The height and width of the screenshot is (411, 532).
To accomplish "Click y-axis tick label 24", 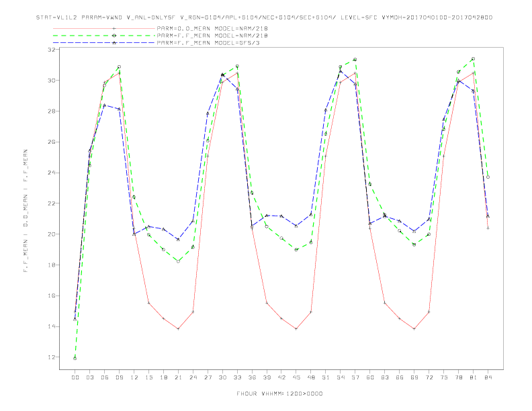I will click(x=51, y=173).
